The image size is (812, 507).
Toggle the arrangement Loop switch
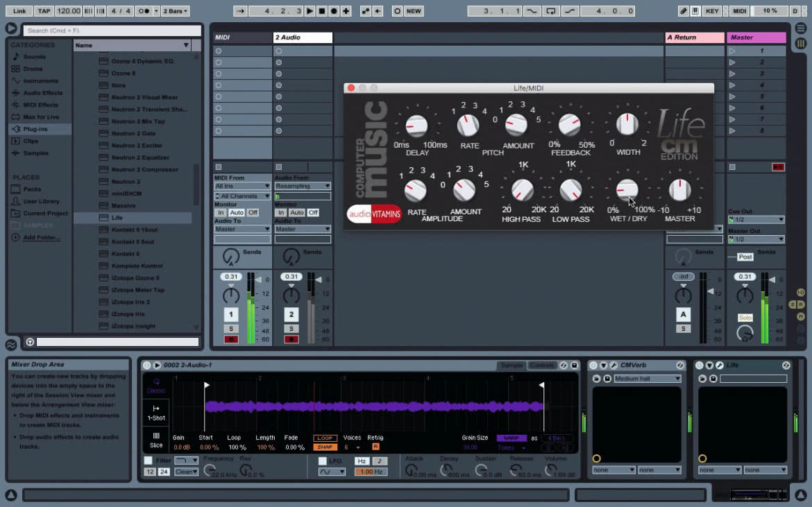(x=550, y=11)
